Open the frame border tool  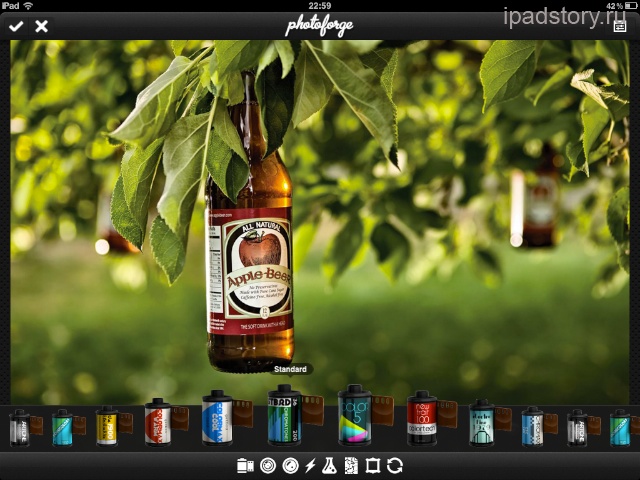pyautogui.click(x=373, y=466)
